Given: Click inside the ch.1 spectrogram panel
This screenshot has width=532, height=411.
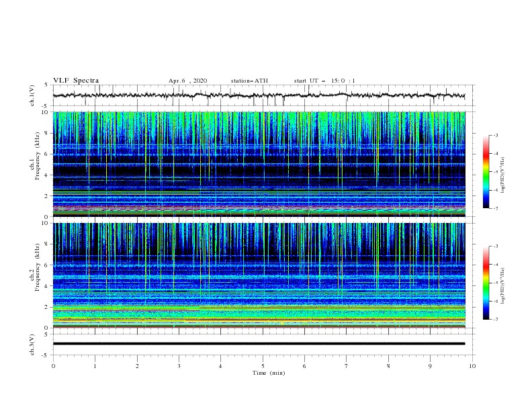Looking at the screenshot, I should tap(259, 164).
